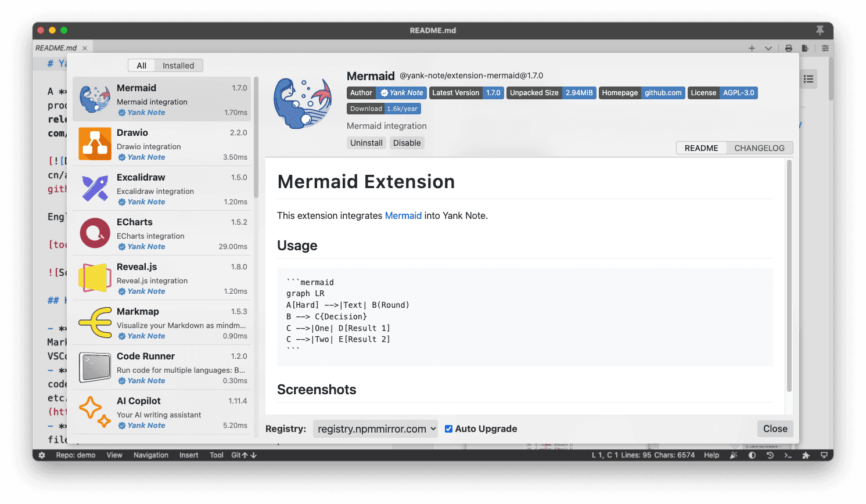Pin the window with the pushpin icon
866x504 pixels.
(820, 30)
